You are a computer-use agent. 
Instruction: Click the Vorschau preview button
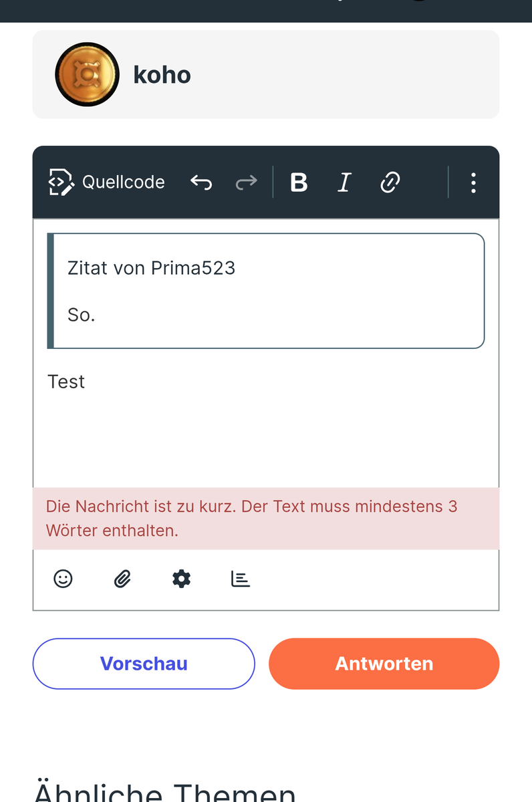(144, 664)
